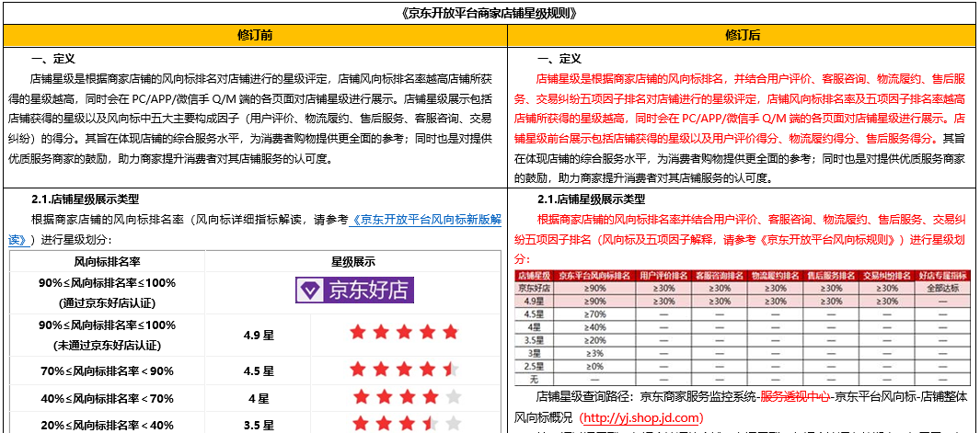Image resolution: width=980 pixels, height=433 pixels.
Task: Click the (通过京东好店认证) cell text
Action: pos(107,303)
